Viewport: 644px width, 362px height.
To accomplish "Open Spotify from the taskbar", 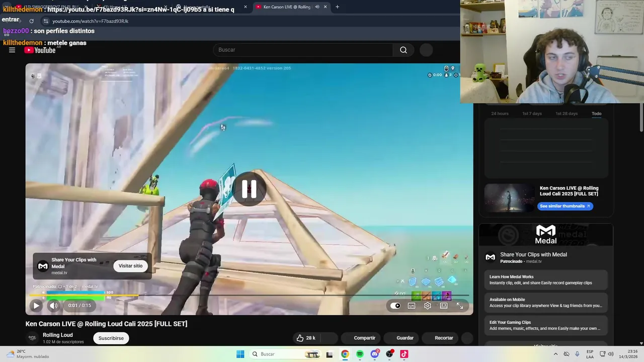I will 360,354.
